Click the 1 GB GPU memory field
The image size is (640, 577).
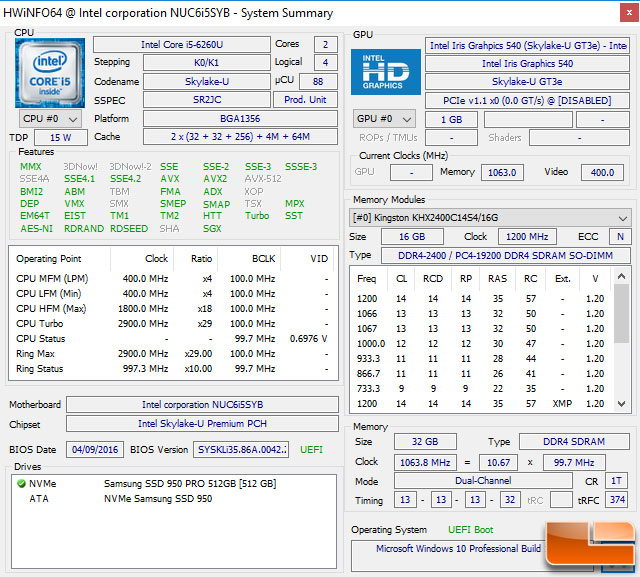pos(451,120)
